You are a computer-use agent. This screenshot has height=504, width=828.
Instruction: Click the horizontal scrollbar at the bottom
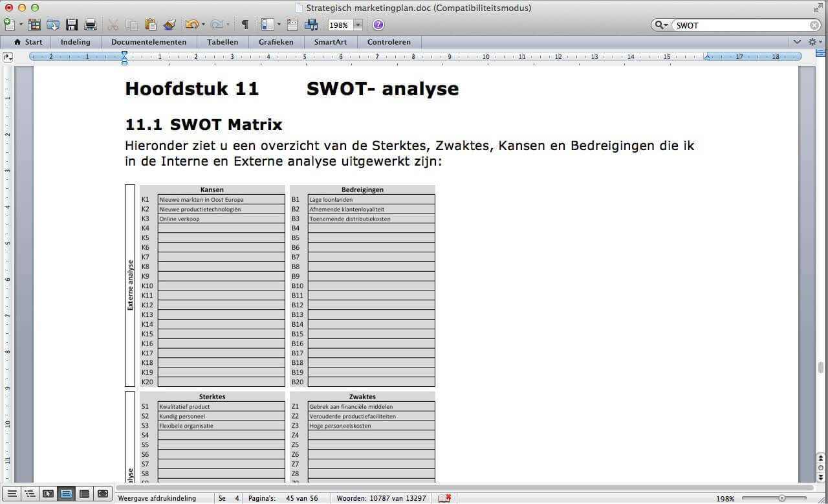(x=464, y=487)
